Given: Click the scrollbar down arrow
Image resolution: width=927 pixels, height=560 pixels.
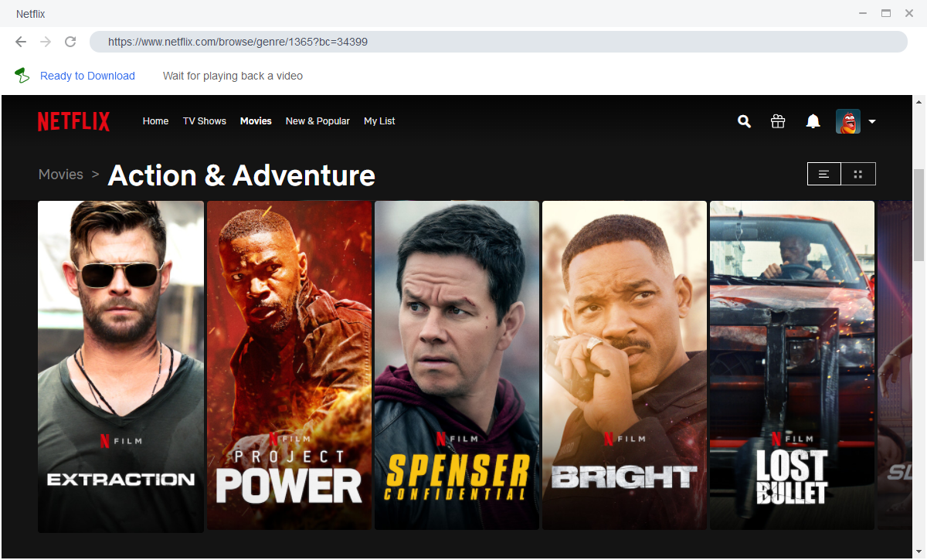Looking at the screenshot, I should tap(919, 552).
